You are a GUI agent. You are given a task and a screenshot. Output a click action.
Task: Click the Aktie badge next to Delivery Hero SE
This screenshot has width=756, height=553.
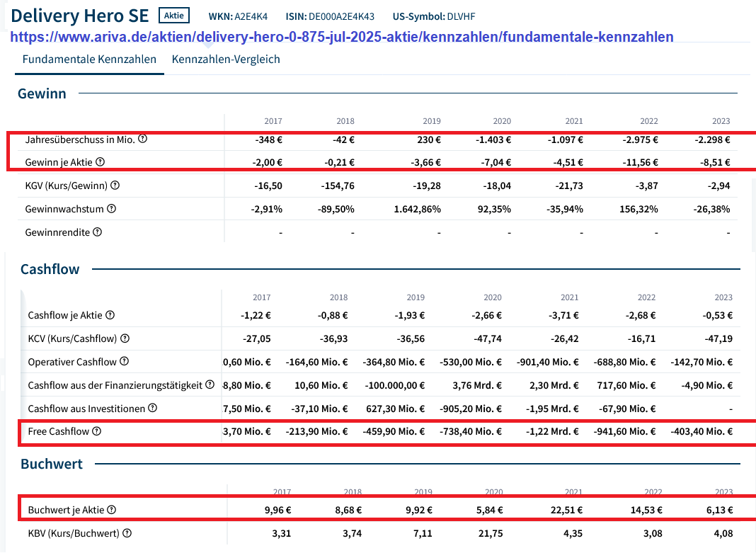point(173,15)
